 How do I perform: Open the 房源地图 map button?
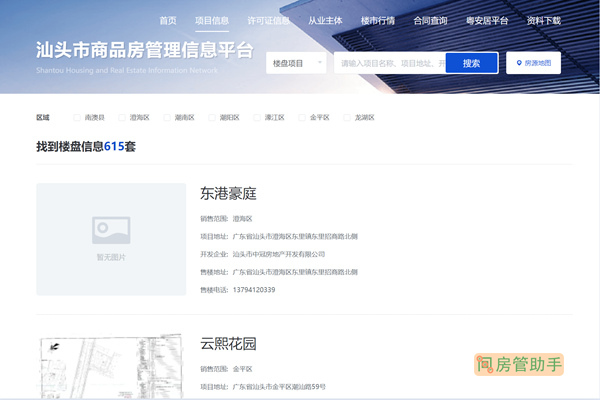tap(533, 63)
